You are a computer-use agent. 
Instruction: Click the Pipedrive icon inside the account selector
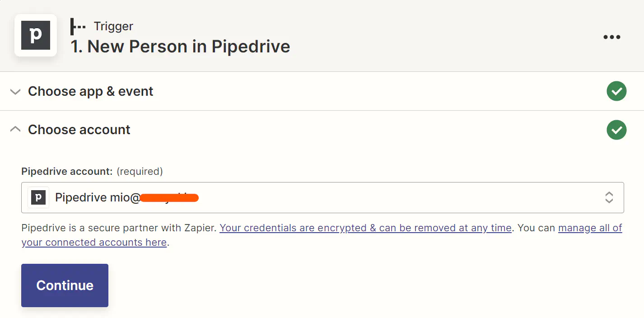38,197
